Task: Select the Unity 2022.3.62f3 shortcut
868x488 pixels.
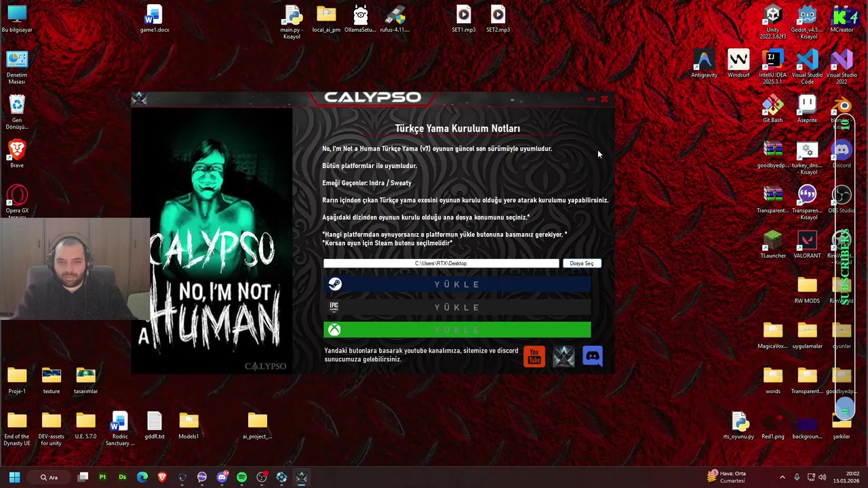Action: point(773,22)
